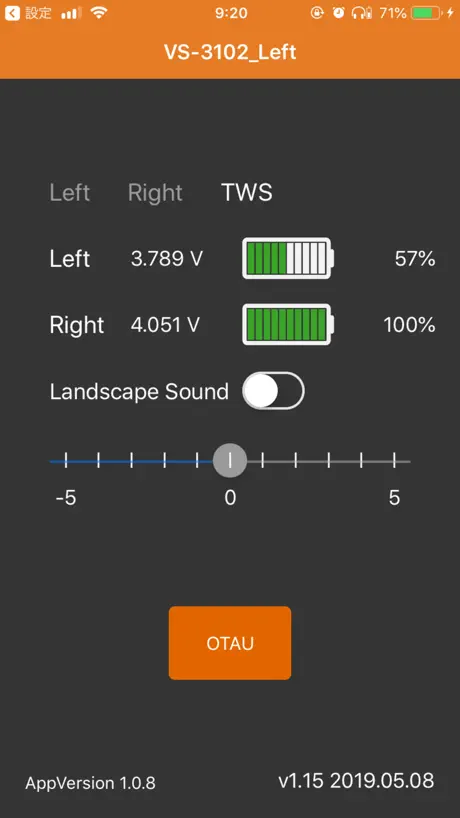Tap the cellular signal bars icon

click(71, 14)
